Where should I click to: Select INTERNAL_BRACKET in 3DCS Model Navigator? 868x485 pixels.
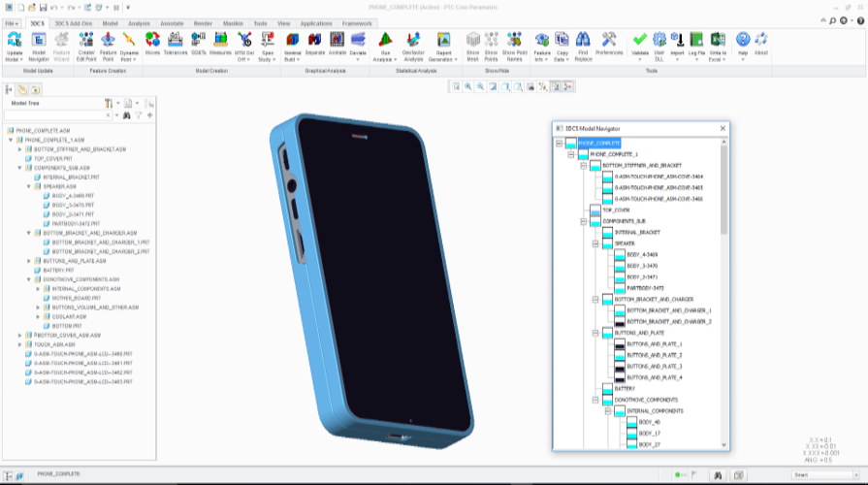coord(637,233)
